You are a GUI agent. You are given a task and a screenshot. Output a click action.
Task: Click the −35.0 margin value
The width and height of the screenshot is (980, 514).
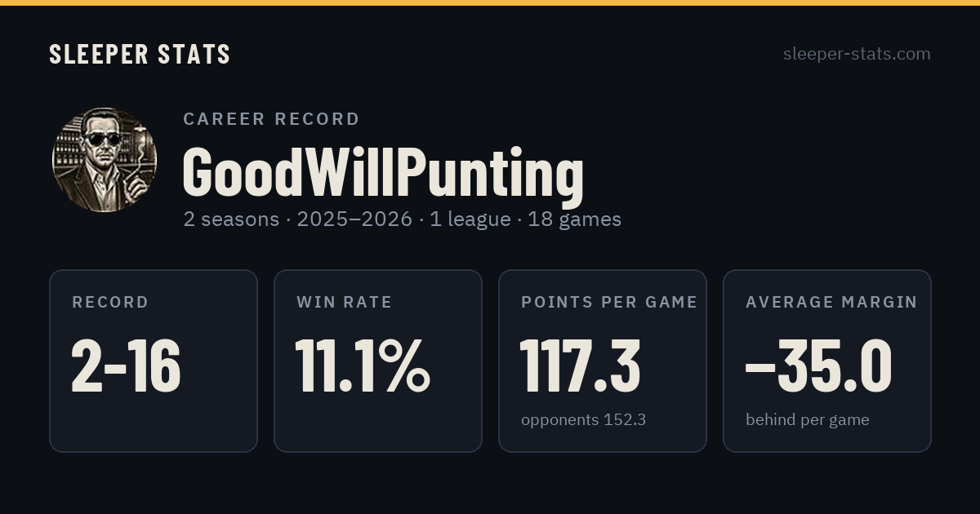pos(818,366)
